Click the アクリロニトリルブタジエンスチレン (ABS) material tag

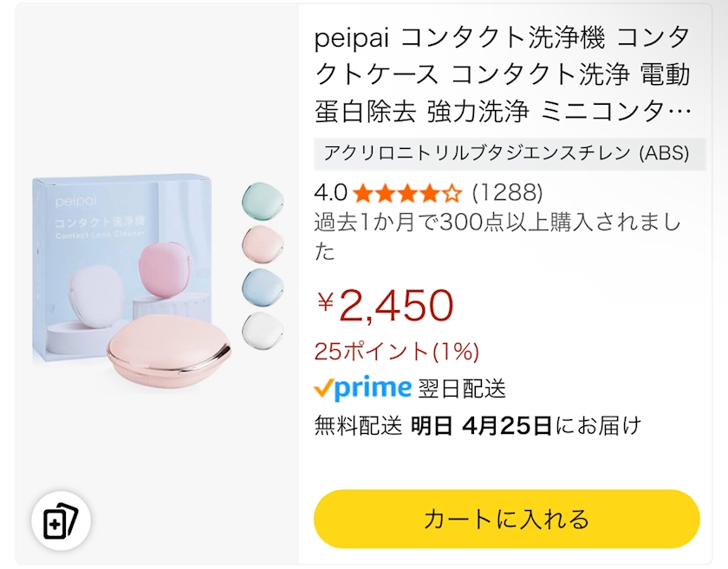tap(506, 153)
